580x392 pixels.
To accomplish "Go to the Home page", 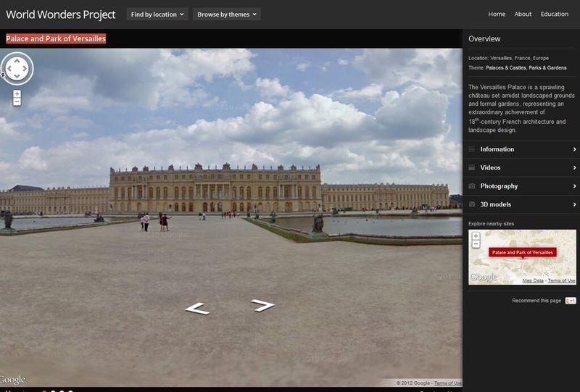I will (497, 14).
